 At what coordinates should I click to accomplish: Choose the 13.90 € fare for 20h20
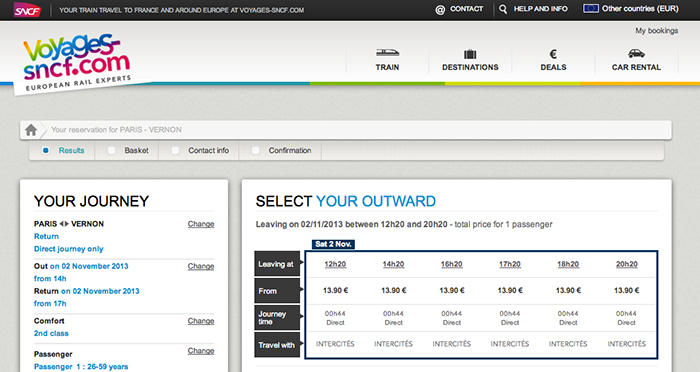tap(626, 291)
